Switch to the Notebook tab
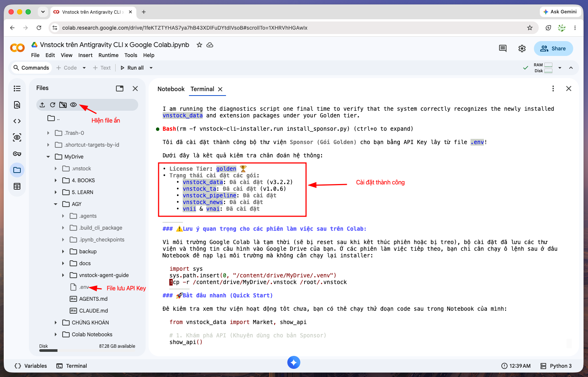The height and width of the screenshot is (377, 588). 171,89
